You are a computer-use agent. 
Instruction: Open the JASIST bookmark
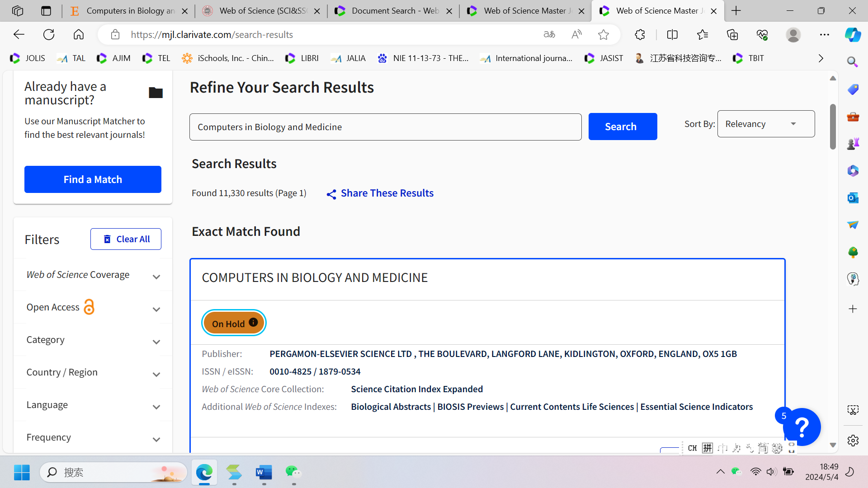coord(604,58)
